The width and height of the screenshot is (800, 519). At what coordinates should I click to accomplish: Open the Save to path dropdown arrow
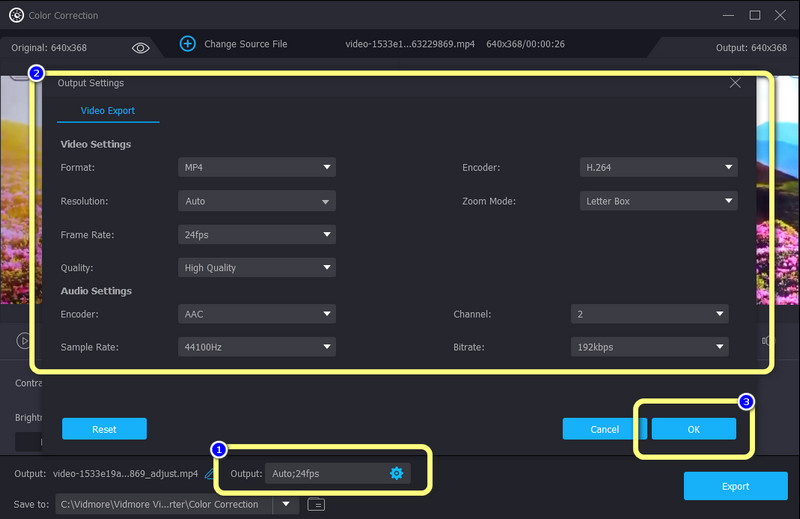[x=288, y=504]
